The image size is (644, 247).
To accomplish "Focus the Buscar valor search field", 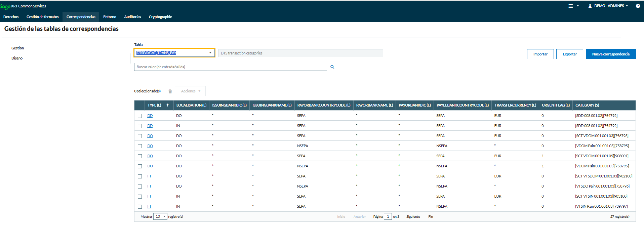I will point(230,67).
